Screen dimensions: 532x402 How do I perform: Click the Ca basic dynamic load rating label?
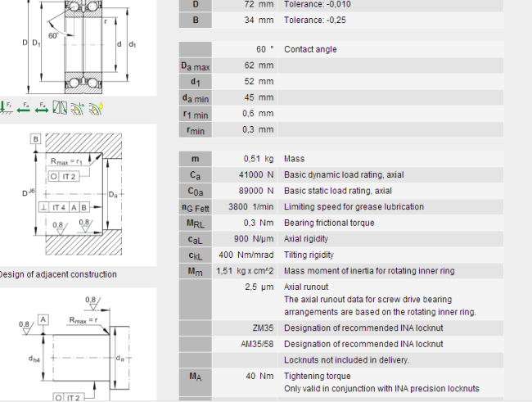coord(195,175)
